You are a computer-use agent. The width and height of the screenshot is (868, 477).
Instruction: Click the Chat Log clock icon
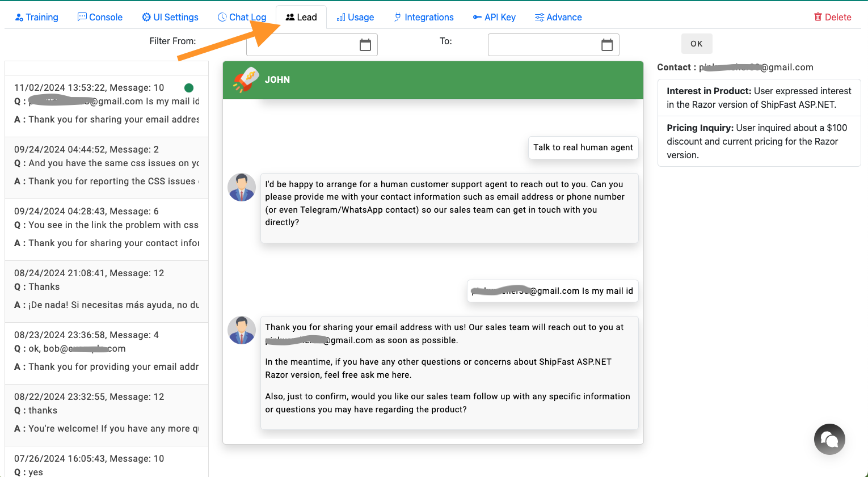221,17
